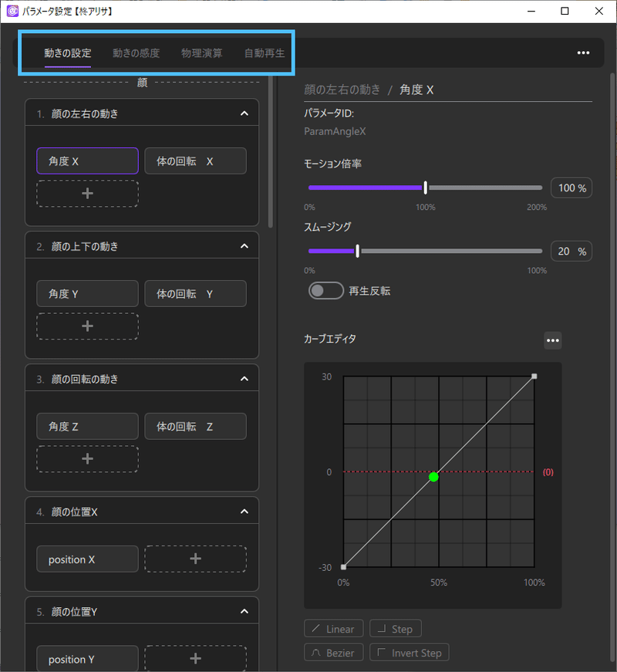Image resolution: width=617 pixels, height=672 pixels.
Task: Close the パラメータ設定 window
Action: tap(599, 11)
